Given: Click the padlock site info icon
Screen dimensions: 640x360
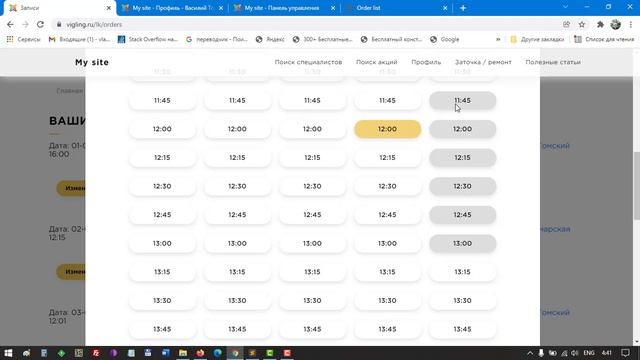Looking at the screenshot, I should click(x=59, y=24).
